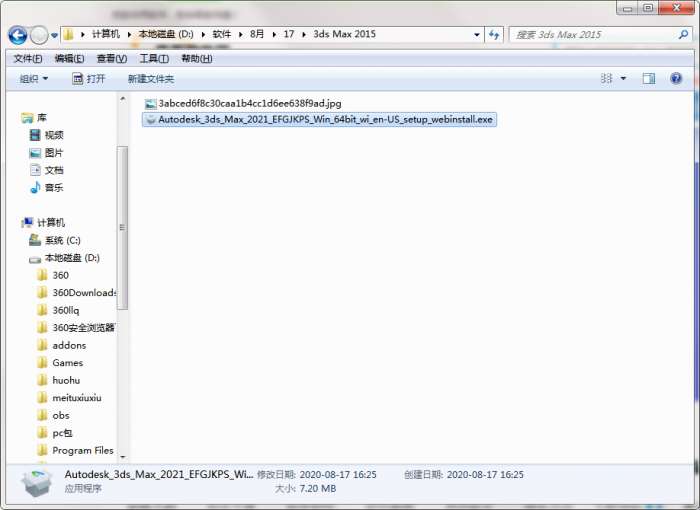Click 修改日期 2020-08-17 16:25 in details pane

pos(317,474)
